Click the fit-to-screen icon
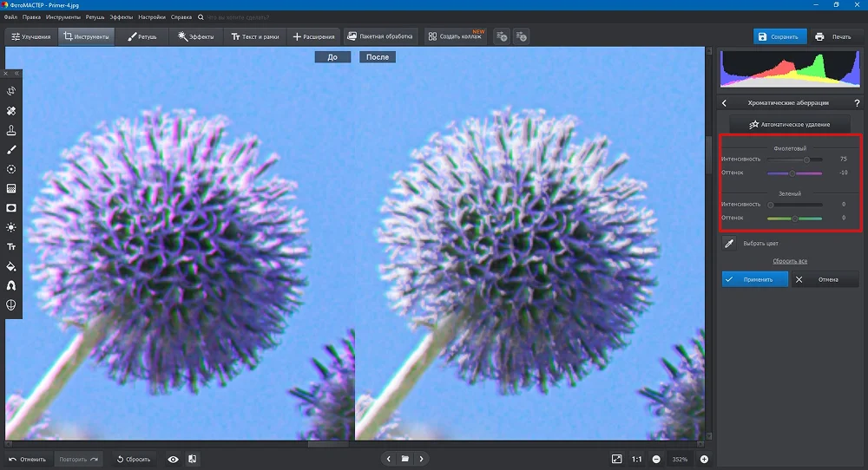Screen dimensions: 868x470 coord(616,459)
